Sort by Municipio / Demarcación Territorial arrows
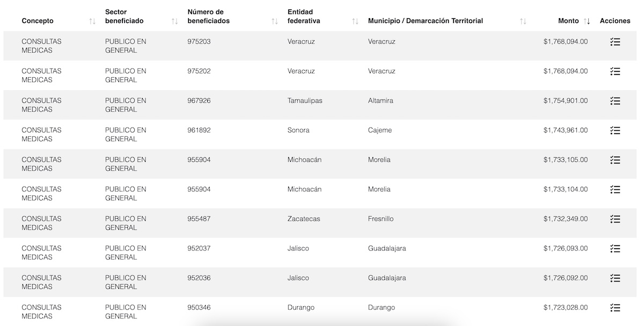The width and height of the screenshot is (644, 326). pos(523,21)
